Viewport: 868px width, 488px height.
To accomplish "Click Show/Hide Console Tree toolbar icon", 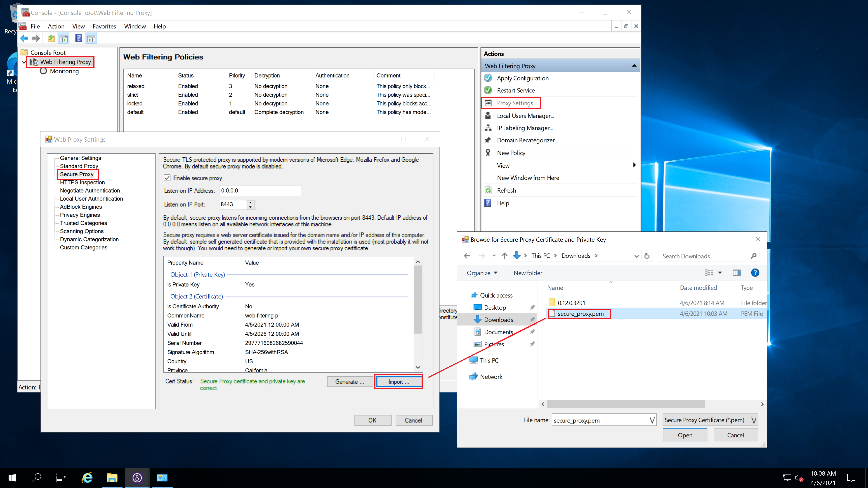I will click(x=64, y=39).
